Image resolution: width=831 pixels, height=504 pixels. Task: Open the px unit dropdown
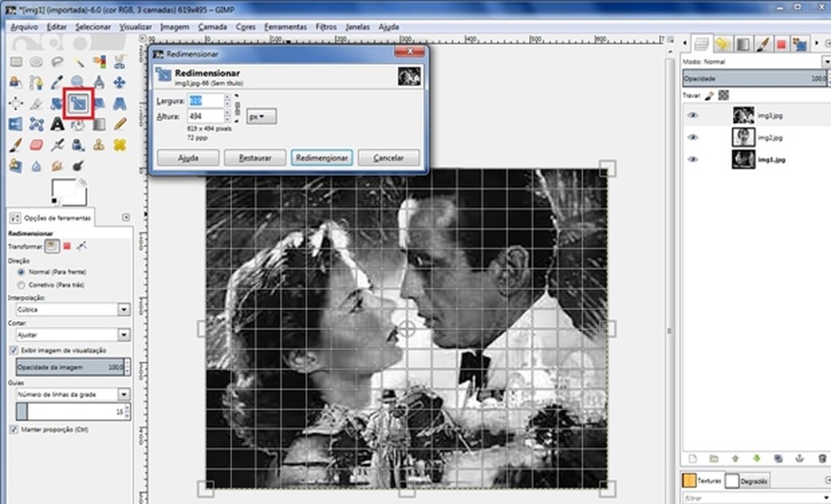(261, 117)
